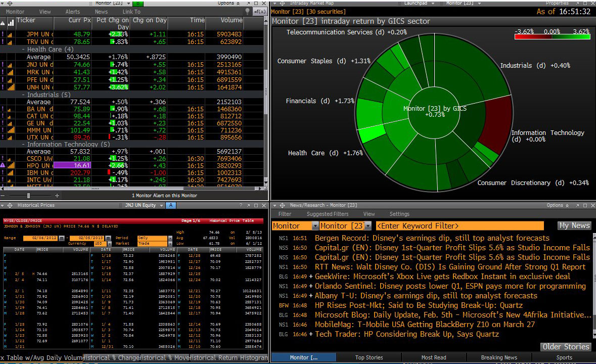Open the calendar picker for start date 02/06/2012
Image resolution: width=596 pixels, height=364 pixels.
pyautogui.click(x=62, y=238)
